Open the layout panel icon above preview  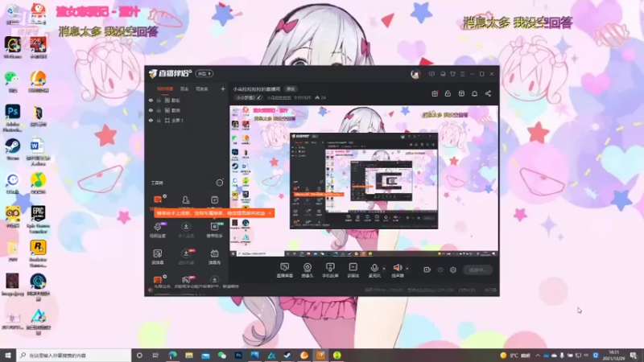tap(461, 93)
